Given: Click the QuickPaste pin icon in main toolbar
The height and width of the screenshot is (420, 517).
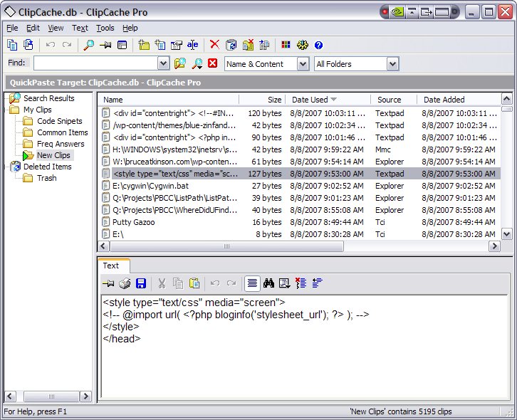Looking at the screenshot, I should (105, 45).
